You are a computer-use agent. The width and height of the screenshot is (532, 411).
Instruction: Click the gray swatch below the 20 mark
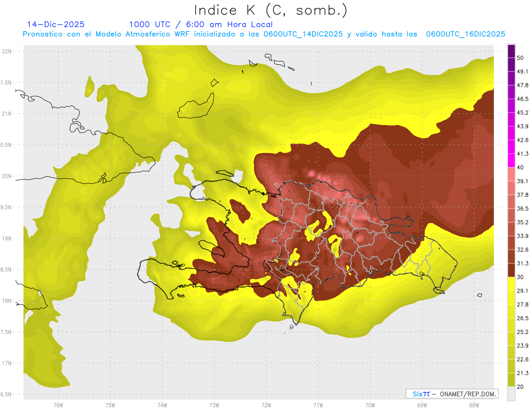pyautogui.click(x=511, y=393)
